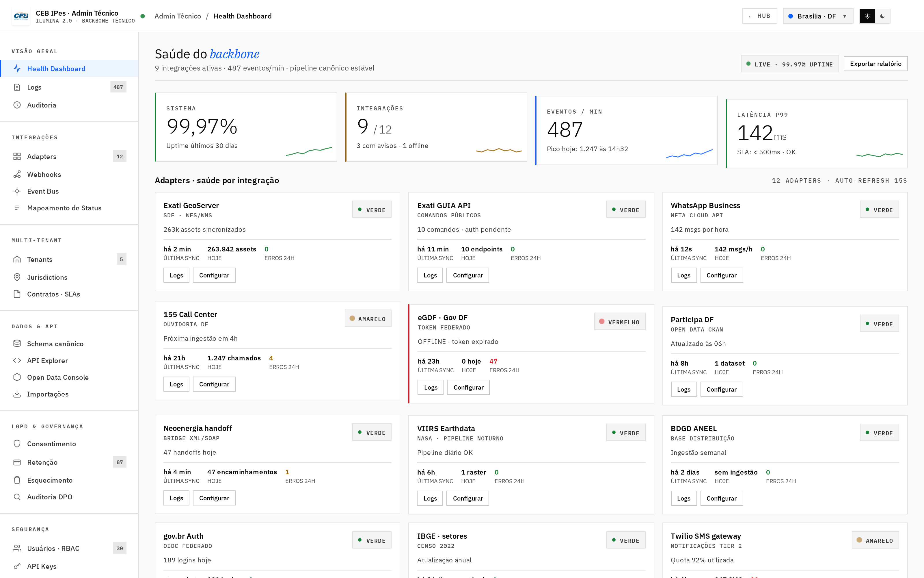Click 'gov.br Auth' card title
Screen dimensions: 924x578
coord(183,536)
